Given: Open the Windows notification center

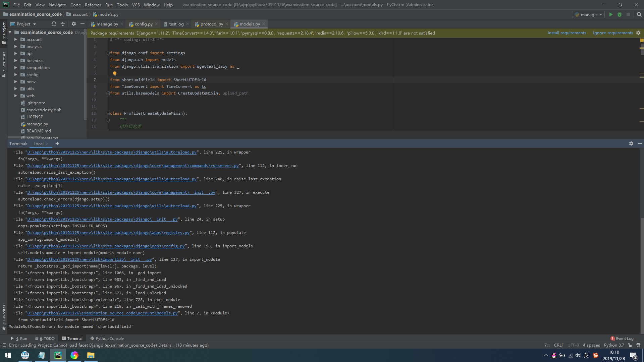Looking at the screenshot, I should 633,355.
